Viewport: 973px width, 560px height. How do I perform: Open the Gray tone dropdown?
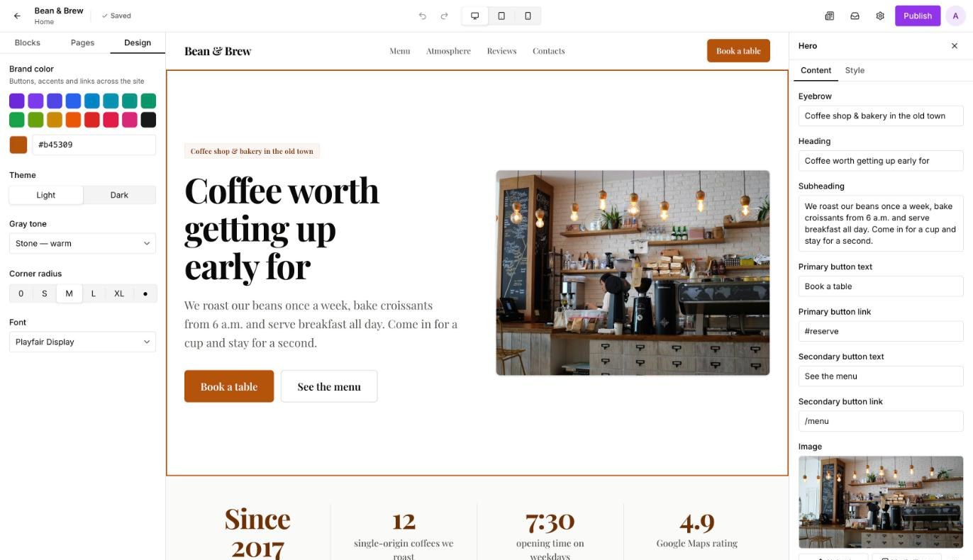pos(82,243)
